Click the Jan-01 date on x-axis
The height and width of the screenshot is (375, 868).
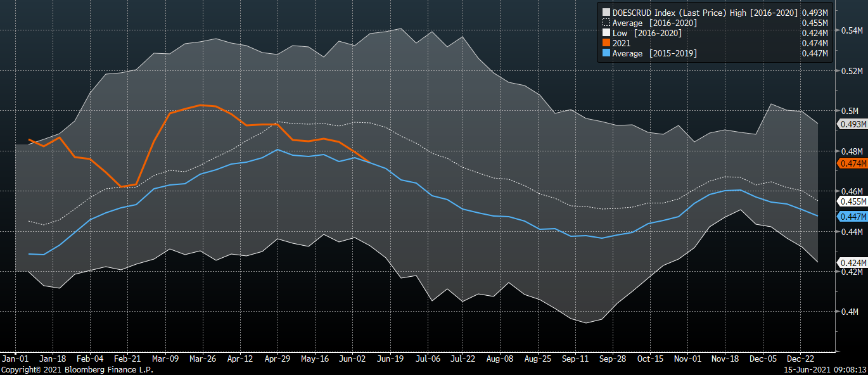pos(16,359)
